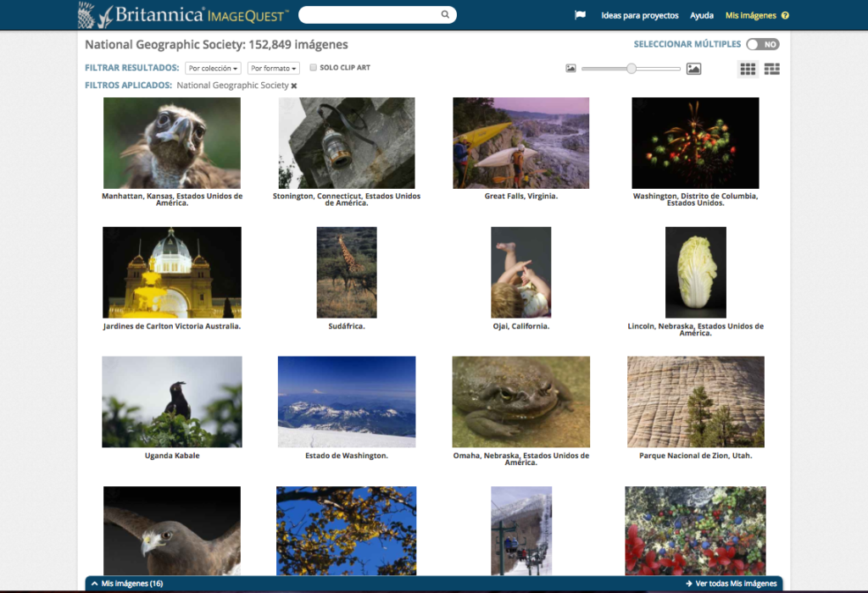Click the Britannica ImageQuest logo
Image resolution: width=868 pixels, height=593 pixels.
[181, 14]
